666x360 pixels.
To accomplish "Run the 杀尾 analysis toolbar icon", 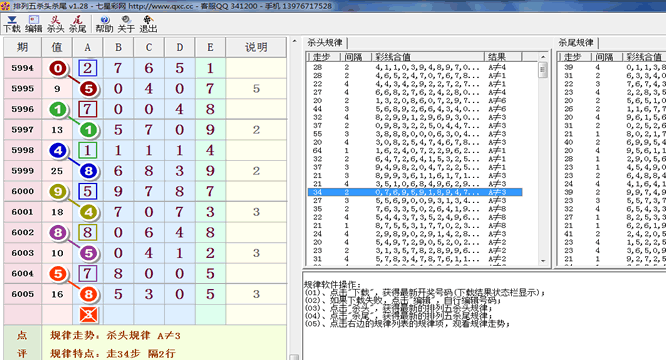I will tap(77, 24).
